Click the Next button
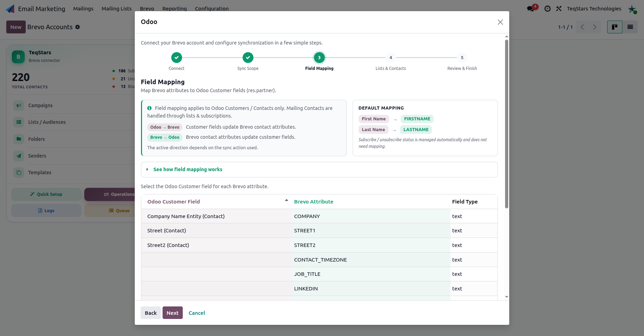Screen dimensions: 644x336 pos(173,313)
